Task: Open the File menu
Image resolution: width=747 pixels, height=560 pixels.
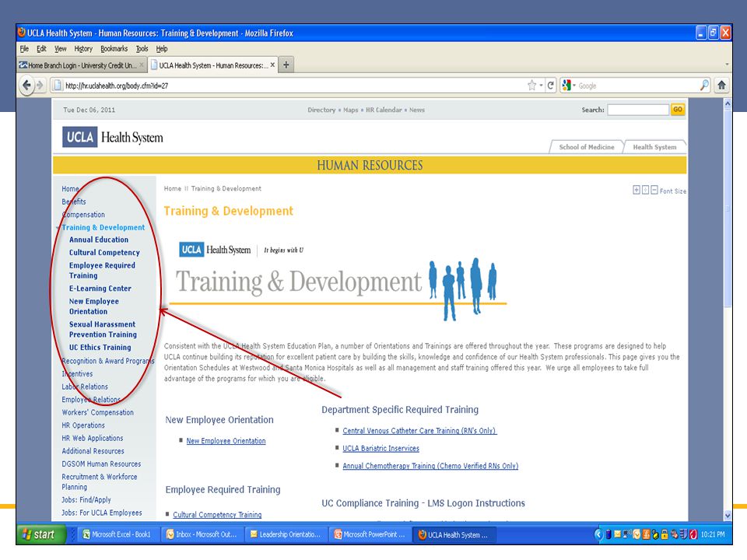Action: click(24, 48)
